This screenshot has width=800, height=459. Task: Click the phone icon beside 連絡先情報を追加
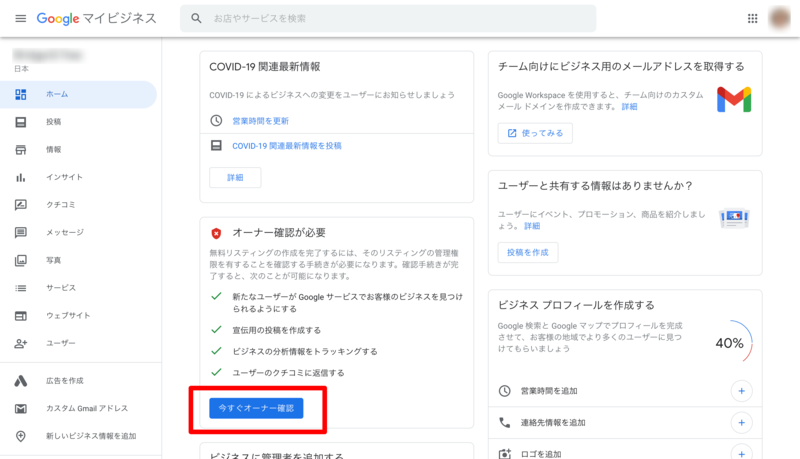pyautogui.click(x=505, y=422)
